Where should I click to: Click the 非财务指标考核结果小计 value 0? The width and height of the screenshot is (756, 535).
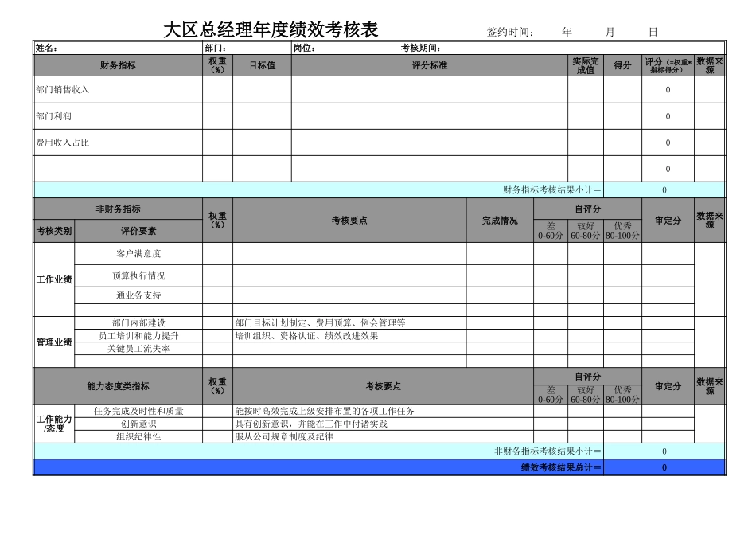(x=664, y=451)
